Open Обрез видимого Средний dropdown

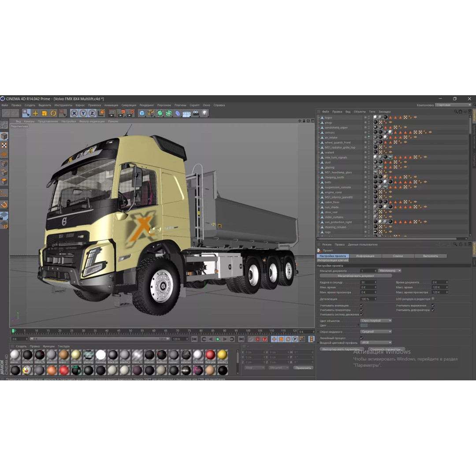point(376,331)
